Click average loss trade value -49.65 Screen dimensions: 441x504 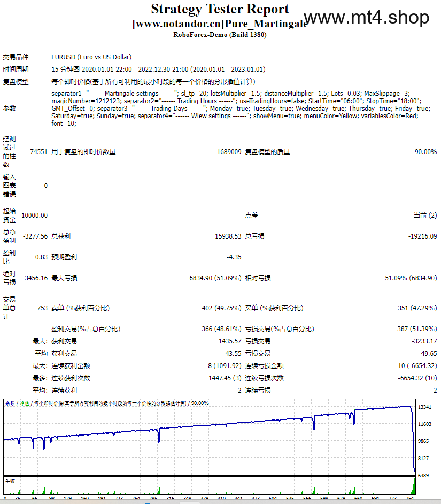(x=428, y=353)
